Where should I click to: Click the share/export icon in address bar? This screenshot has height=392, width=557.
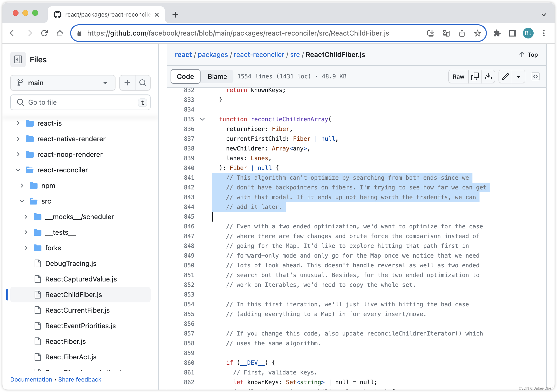[x=462, y=33]
